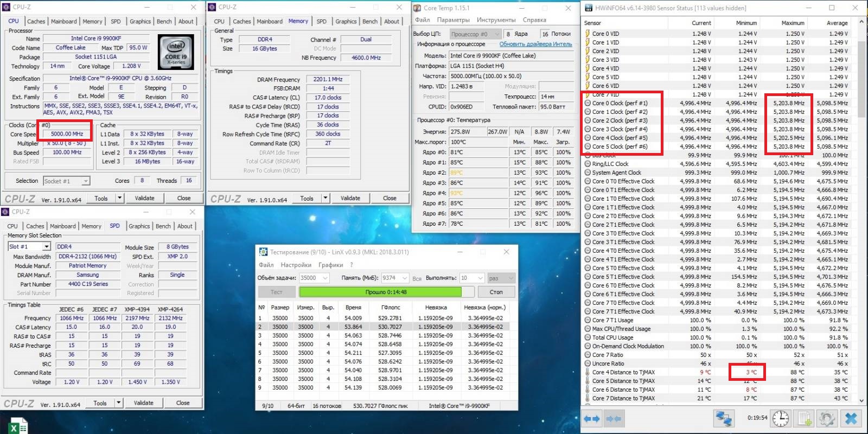Click Core Speed 5000.00 MHz field

tap(67, 133)
